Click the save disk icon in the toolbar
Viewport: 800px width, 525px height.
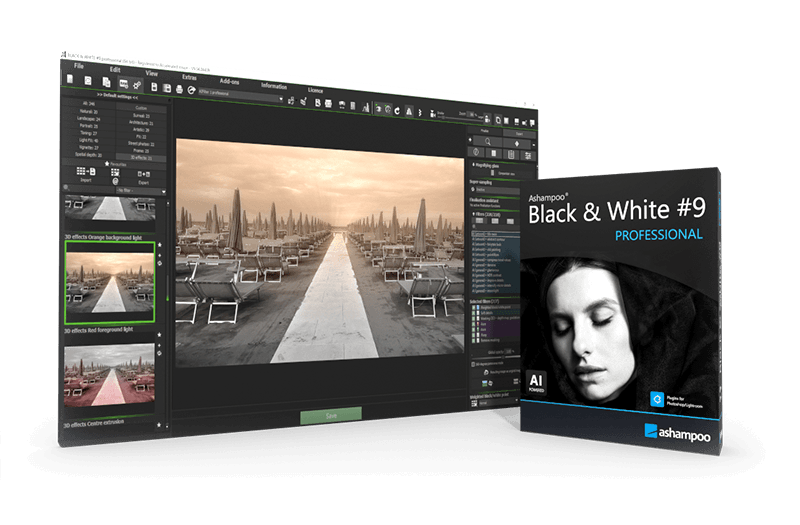(x=154, y=87)
